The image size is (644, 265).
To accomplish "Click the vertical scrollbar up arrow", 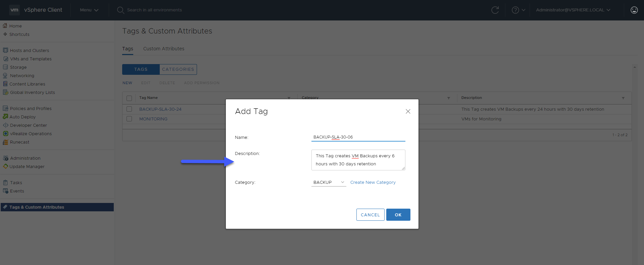I will coord(635,67).
